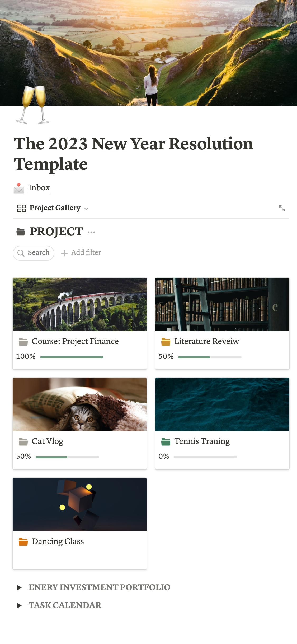This screenshot has height=644, width=297.
Task: Click the Dancing Class cover image
Action: click(80, 504)
